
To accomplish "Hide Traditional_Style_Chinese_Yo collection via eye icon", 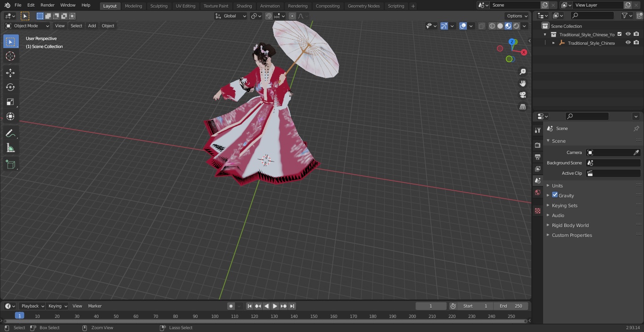I will click(x=628, y=34).
